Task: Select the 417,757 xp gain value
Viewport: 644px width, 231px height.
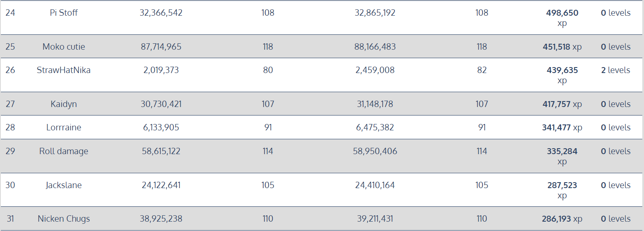Action: coord(562,104)
